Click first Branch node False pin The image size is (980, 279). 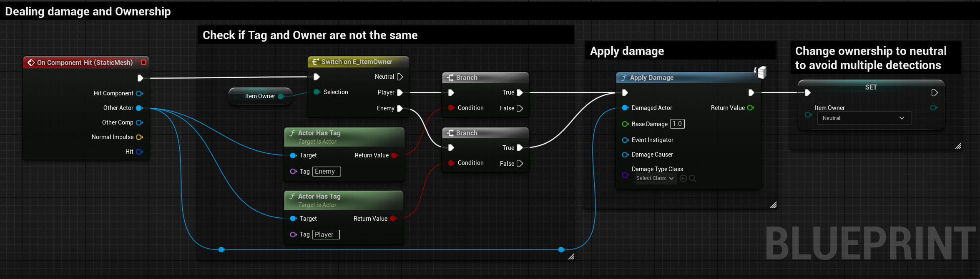click(x=520, y=109)
